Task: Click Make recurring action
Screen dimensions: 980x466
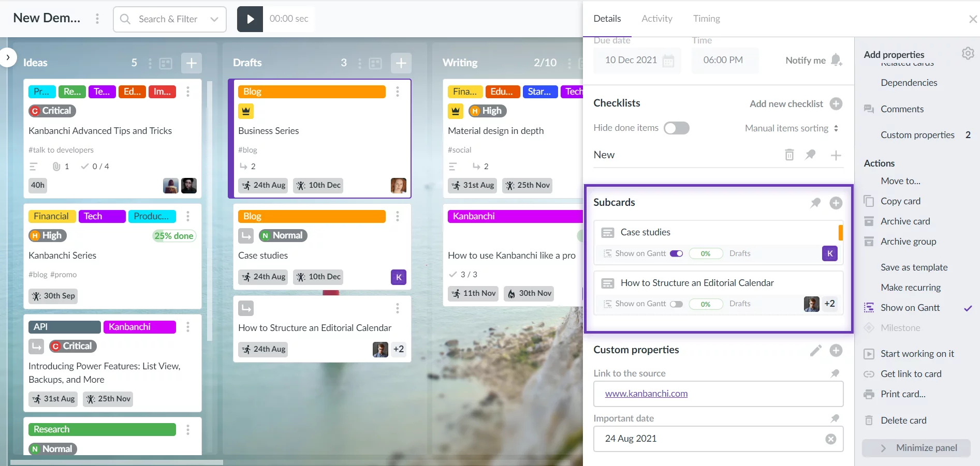Action: click(x=911, y=288)
